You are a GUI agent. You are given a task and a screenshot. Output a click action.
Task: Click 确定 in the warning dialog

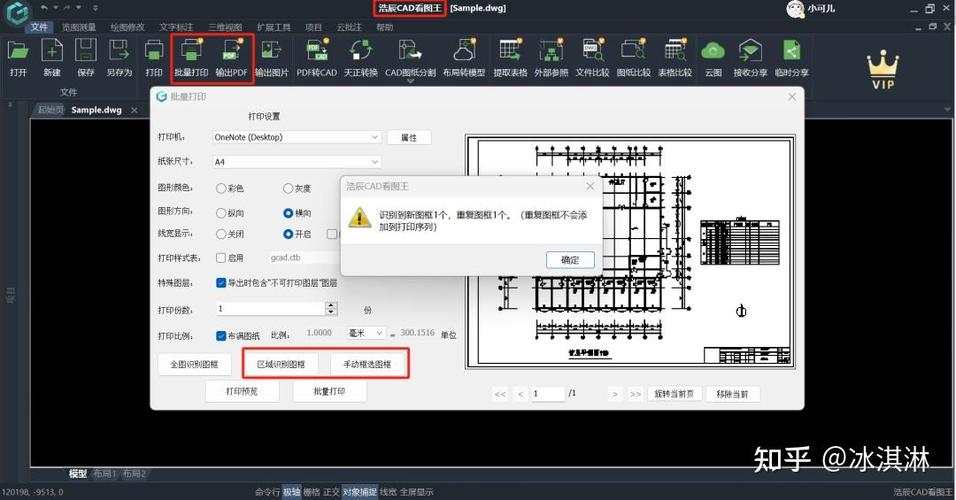(x=570, y=260)
